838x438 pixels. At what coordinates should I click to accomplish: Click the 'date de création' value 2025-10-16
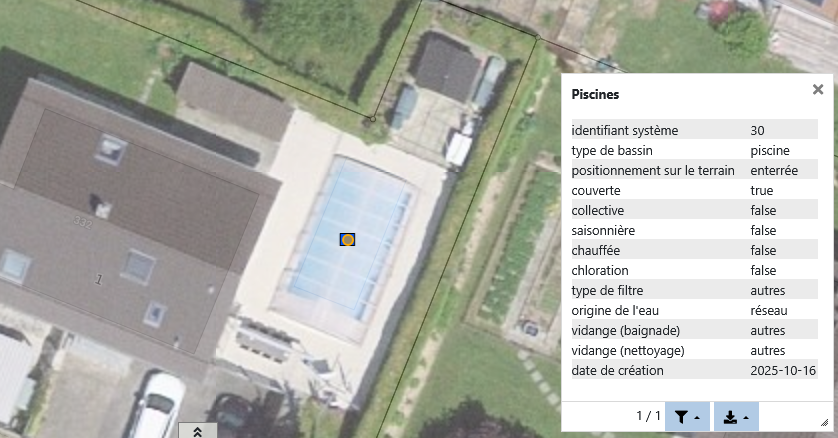[x=783, y=370]
